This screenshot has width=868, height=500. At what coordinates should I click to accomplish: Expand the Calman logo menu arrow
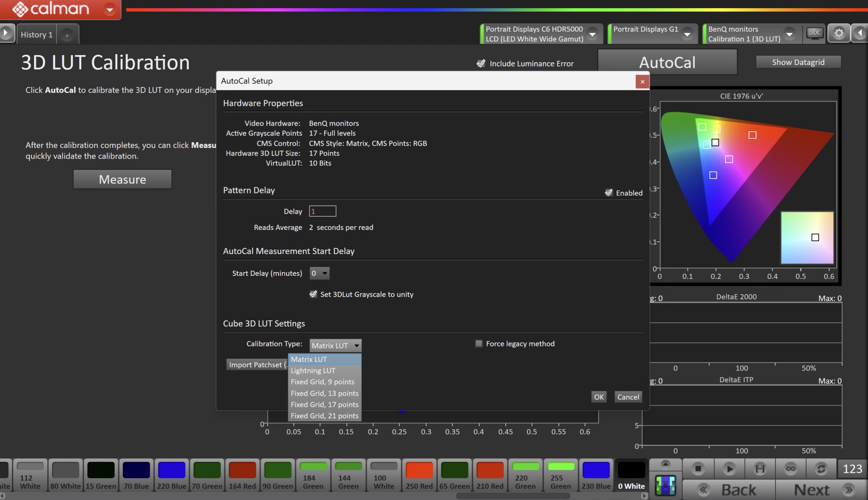click(x=110, y=9)
